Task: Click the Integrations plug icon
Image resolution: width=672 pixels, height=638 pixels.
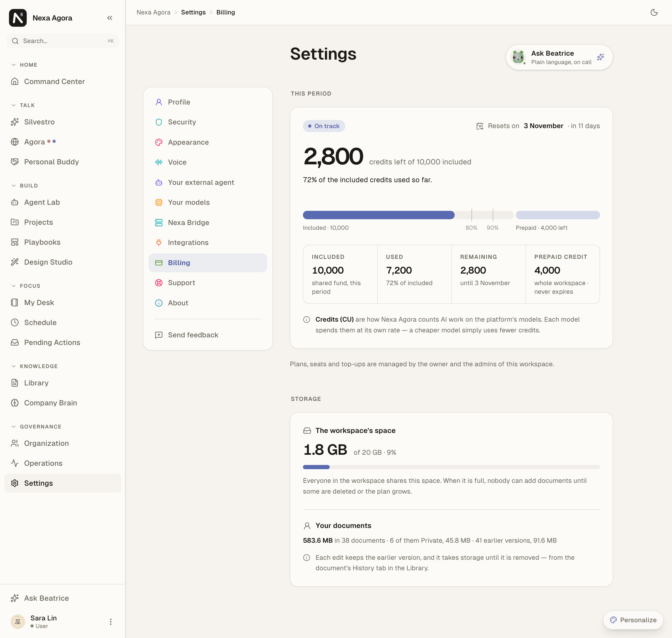Action: (x=159, y=243)
